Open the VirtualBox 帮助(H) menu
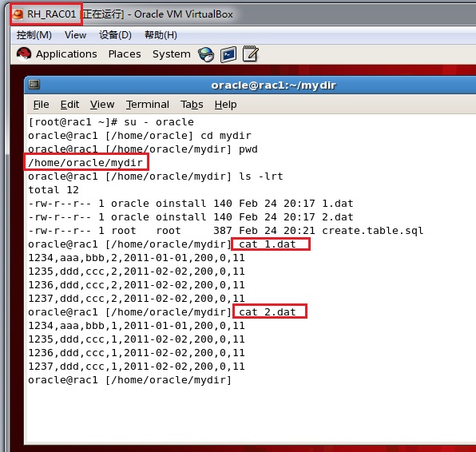Screen dimensions: 476x452 point(161,35)
